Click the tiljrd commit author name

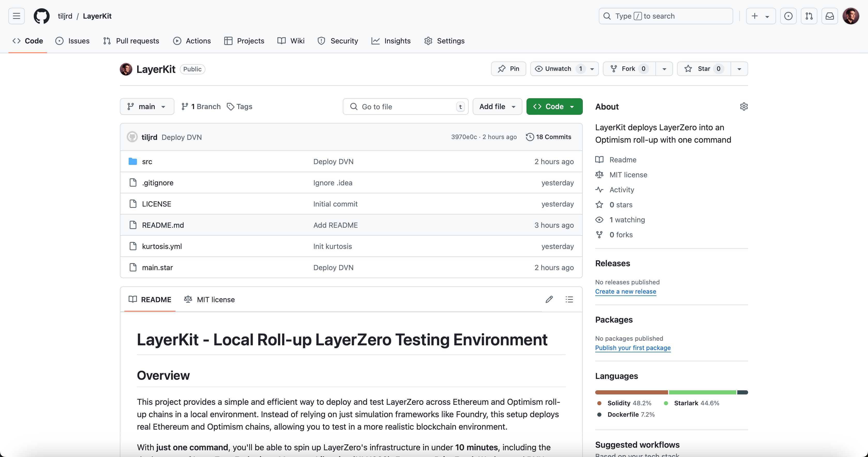click(x=149, y=137)
